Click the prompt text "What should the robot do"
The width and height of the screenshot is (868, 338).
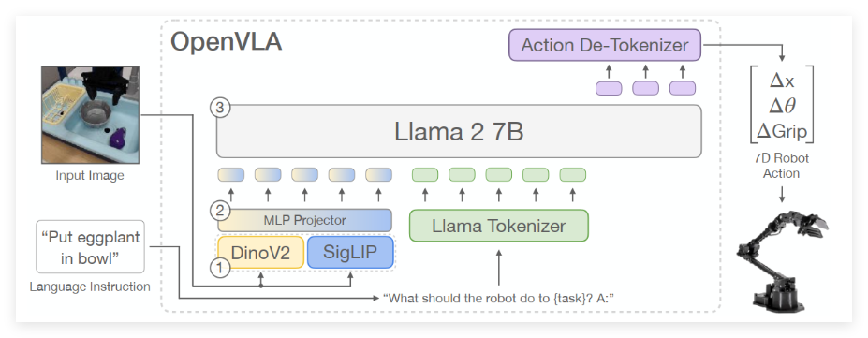point(460,298)
